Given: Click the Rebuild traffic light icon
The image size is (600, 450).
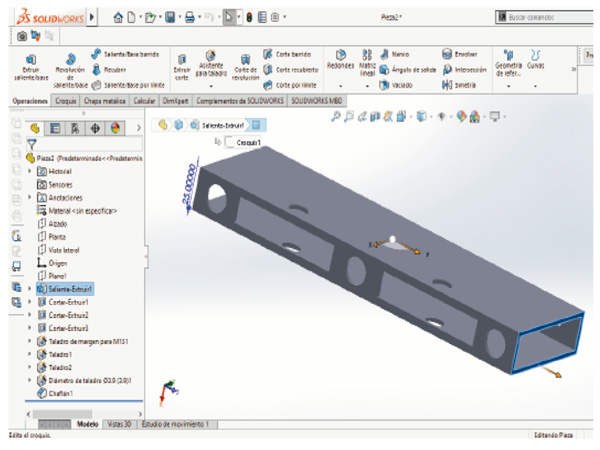Looking at the screenshot, I should coord(249,17).
